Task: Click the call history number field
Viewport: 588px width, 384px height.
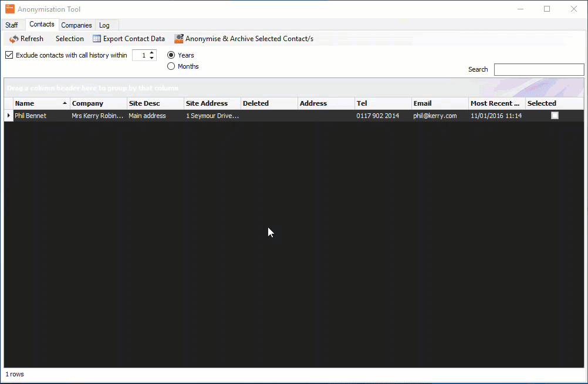Action: click(141, 55)
